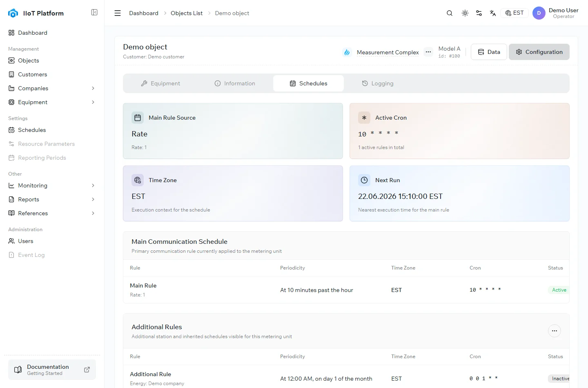Image resolution: width=588 pixels, height=388 pixels.
Task: Expand the Equipment submenu chevron
Action: click(x=93, y=102)
